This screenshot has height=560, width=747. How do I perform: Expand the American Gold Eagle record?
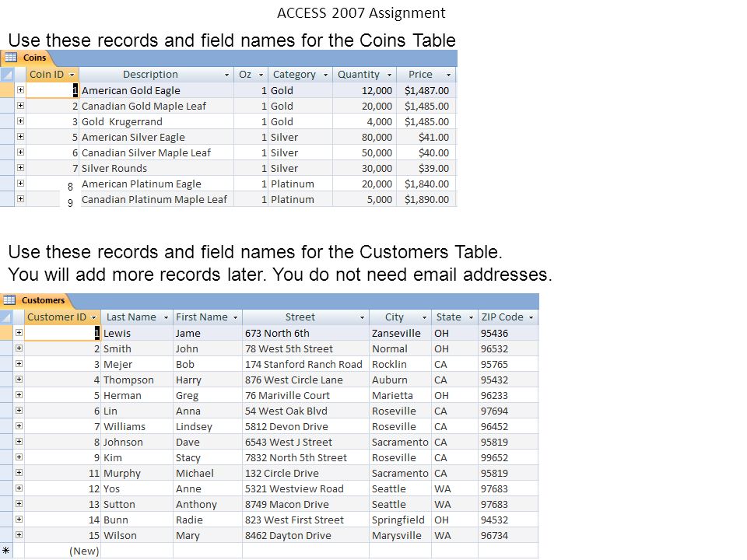point(20,90)
